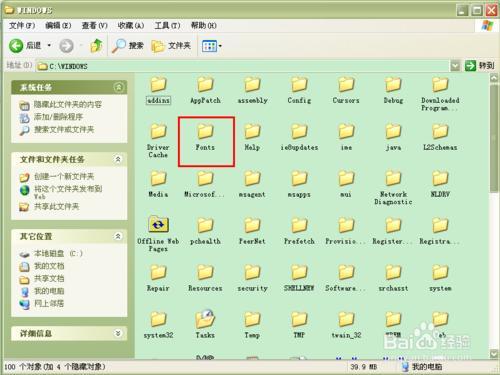The image size is (500, 375).
Task: Click the Forward arrow toolbar button
Action: [x=66, y=46]
